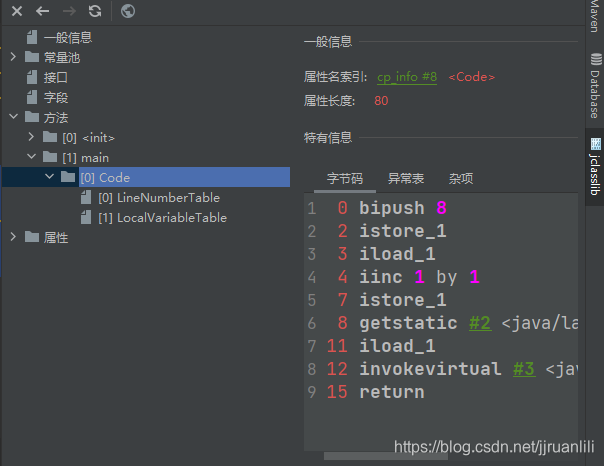Screen dimensions: 604x466
Task: Open the Maven tool window
Action: point(595,17)
